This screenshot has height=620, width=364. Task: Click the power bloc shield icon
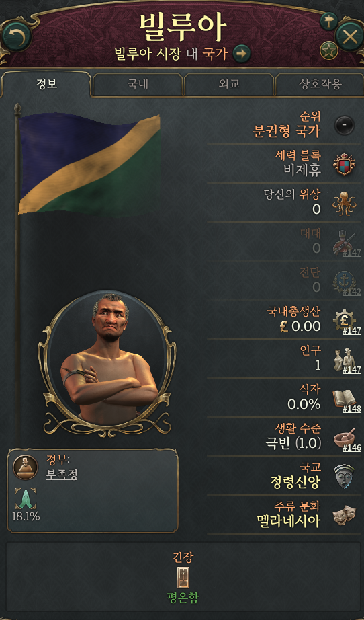(345, 164)
